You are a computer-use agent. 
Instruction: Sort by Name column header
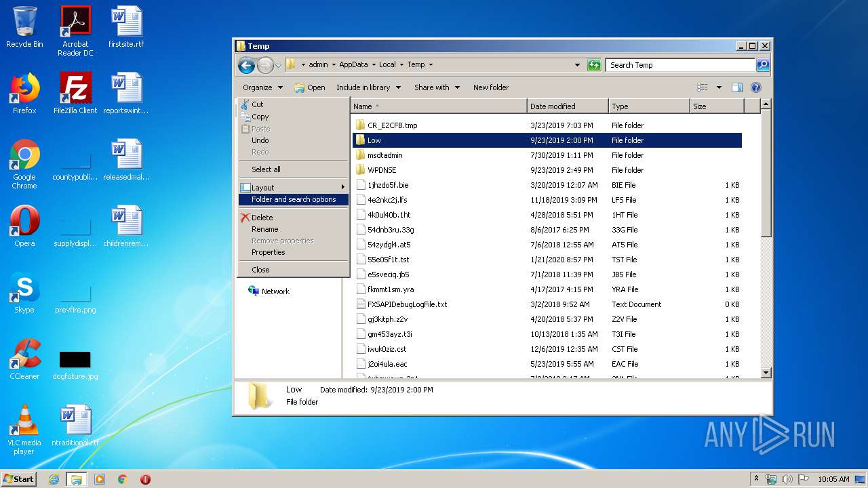click(438, 106)
